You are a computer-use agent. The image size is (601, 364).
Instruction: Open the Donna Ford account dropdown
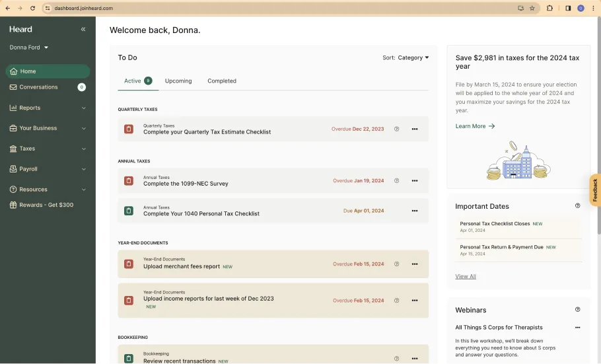pyautogui.click(x=29, y=47)
